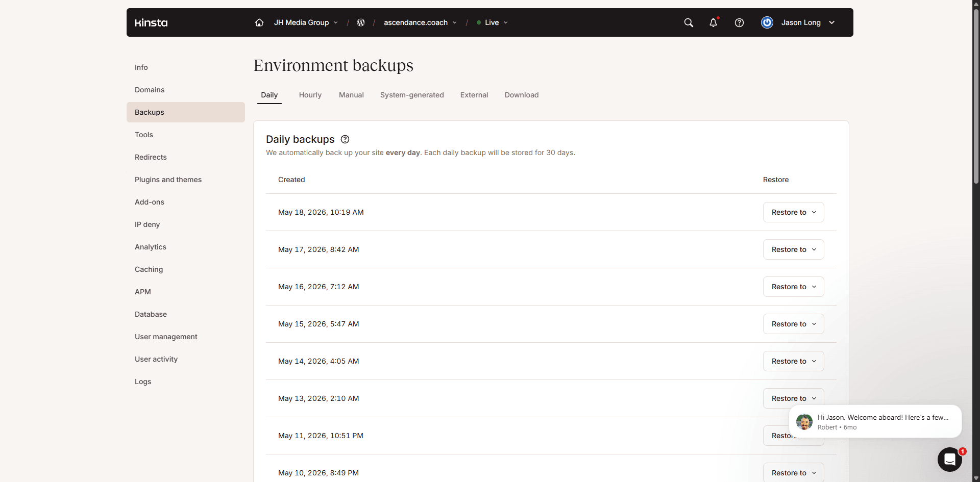Open Restore to for May 10, 2026 backup
Image resolution: width=980 pixels, height=482 pixels.
[x=794, y=472]
